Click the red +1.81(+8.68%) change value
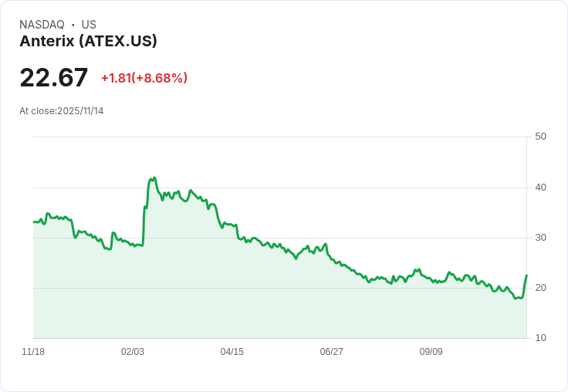This screenshot has height=392, width=568. [144, 78]
